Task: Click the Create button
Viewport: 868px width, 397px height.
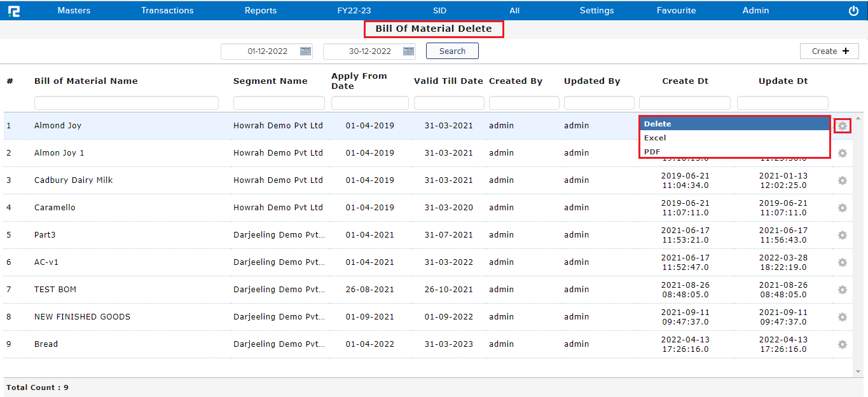Action: (829, 51)
